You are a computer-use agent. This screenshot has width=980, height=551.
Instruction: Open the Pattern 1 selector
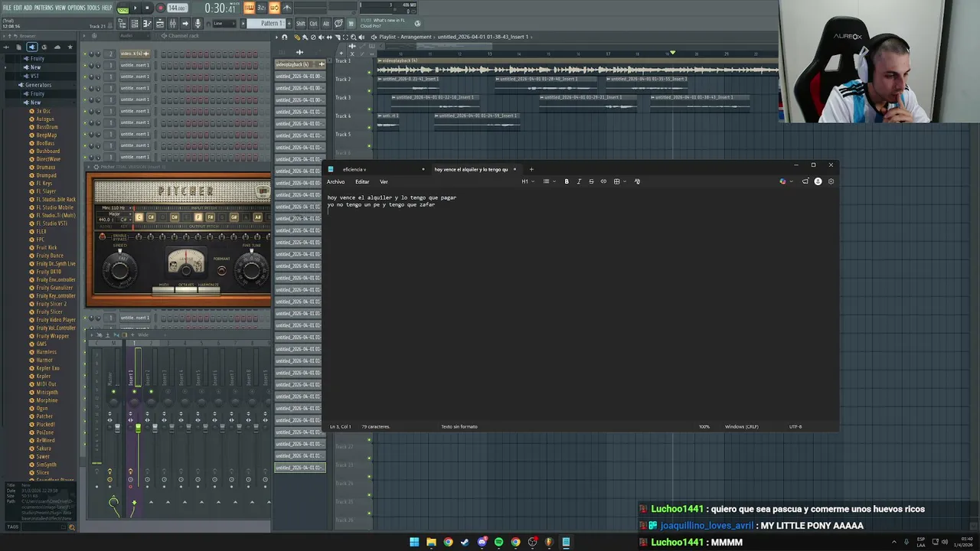pyautogui.click(x=268, y=24)
